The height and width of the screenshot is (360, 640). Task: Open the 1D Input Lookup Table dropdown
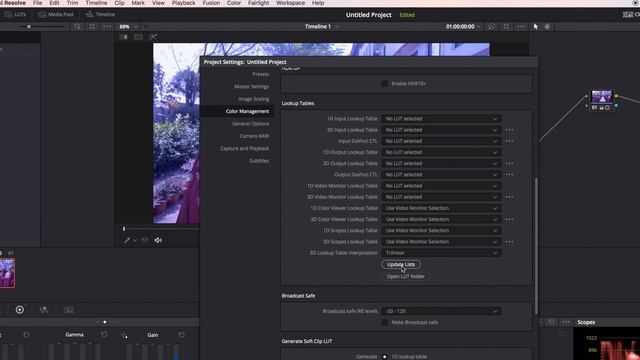[441, 119]
